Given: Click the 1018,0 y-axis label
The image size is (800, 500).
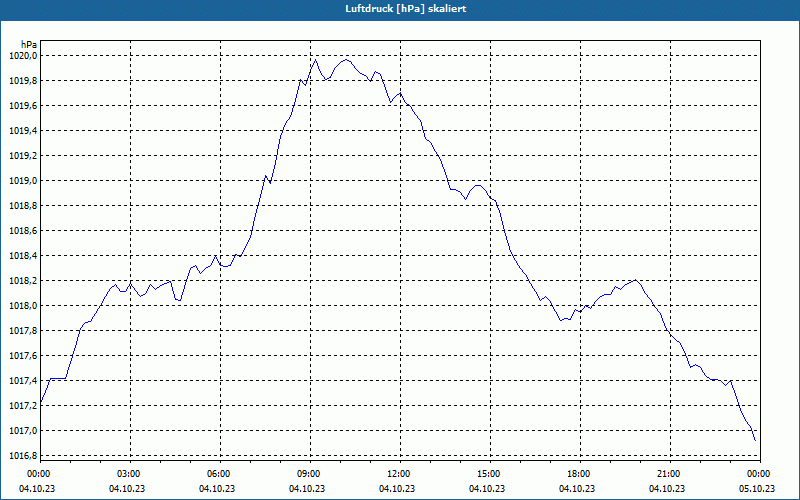Looking at the screenshot, I should click(x=23, y=306).
